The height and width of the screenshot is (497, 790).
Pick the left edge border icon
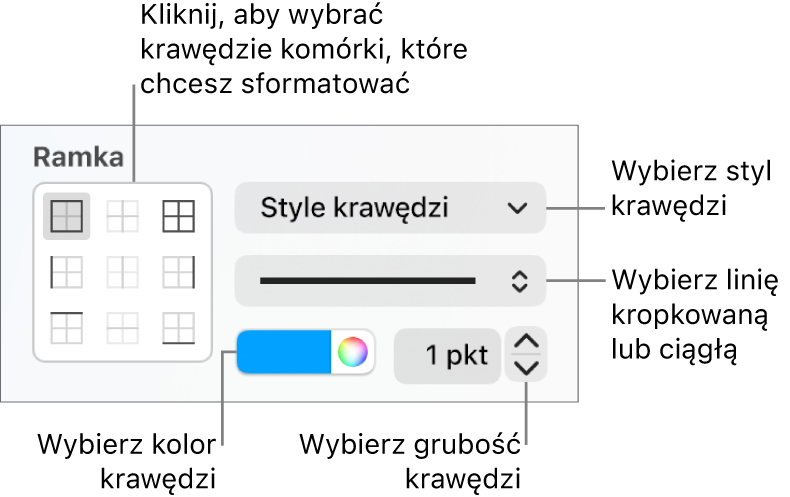tap(67, 272)
